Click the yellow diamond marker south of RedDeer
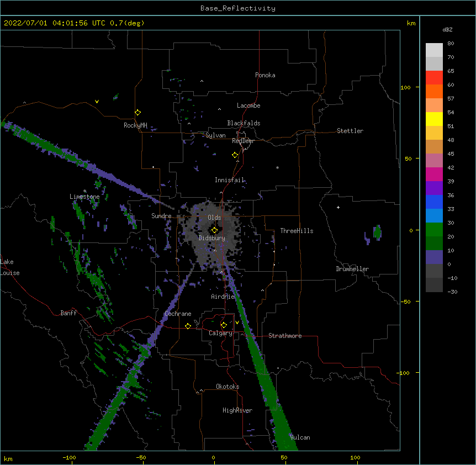Image resolution: width=476 pixels, height=465 pixels. point(235,155)
